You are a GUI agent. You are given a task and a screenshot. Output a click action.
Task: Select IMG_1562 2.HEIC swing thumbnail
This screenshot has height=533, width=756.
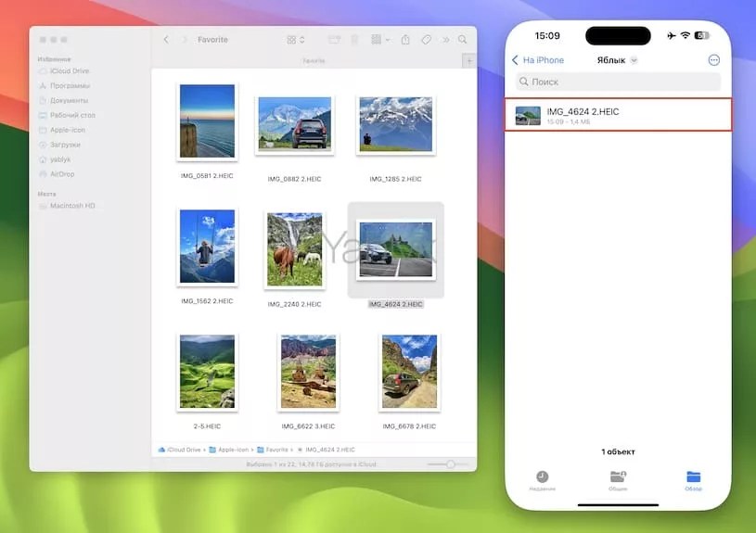point(208,247)
